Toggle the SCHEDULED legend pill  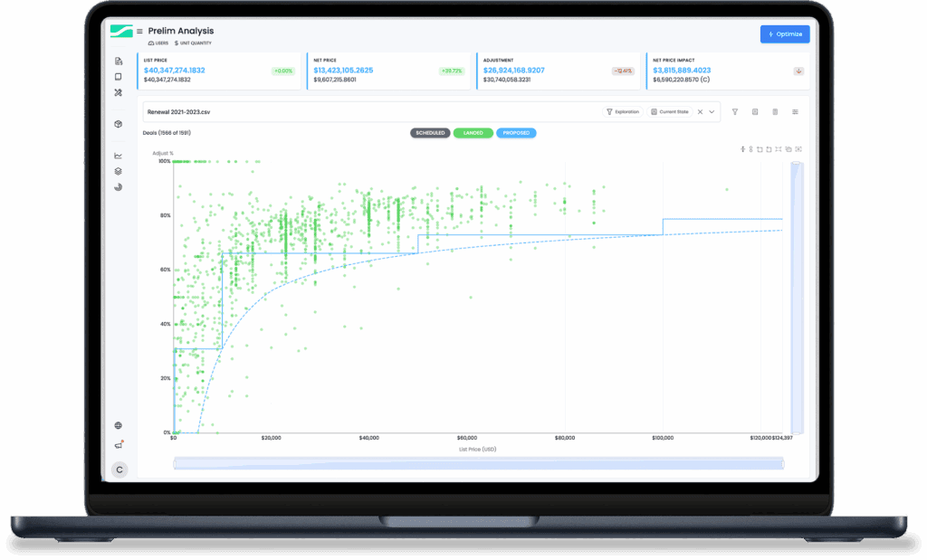(430, 133)
